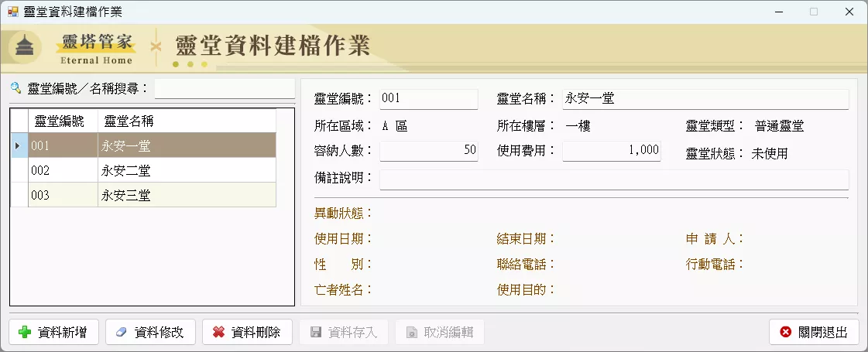Select the cell 永安一堂 in the list

pyautogui.click(x=187, y=145)
